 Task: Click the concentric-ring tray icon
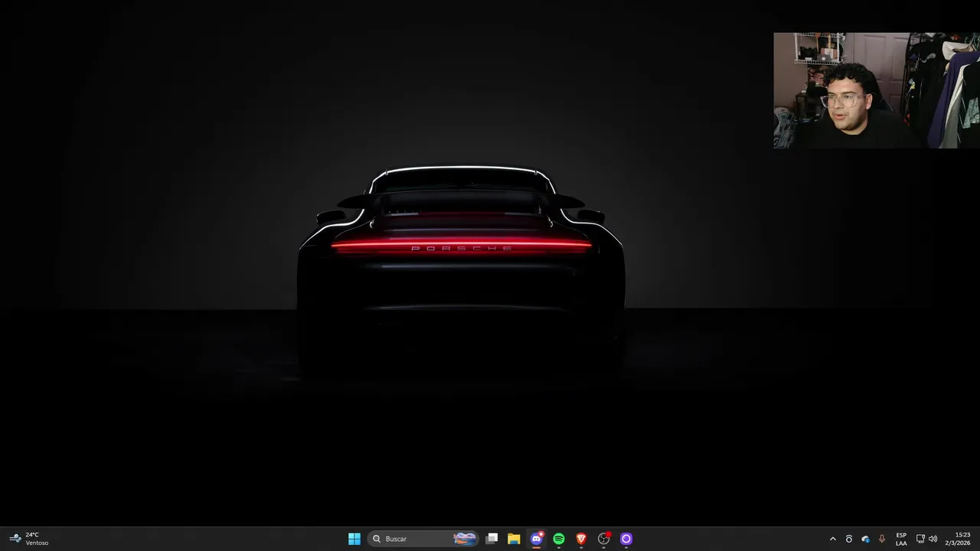(848, 539)
